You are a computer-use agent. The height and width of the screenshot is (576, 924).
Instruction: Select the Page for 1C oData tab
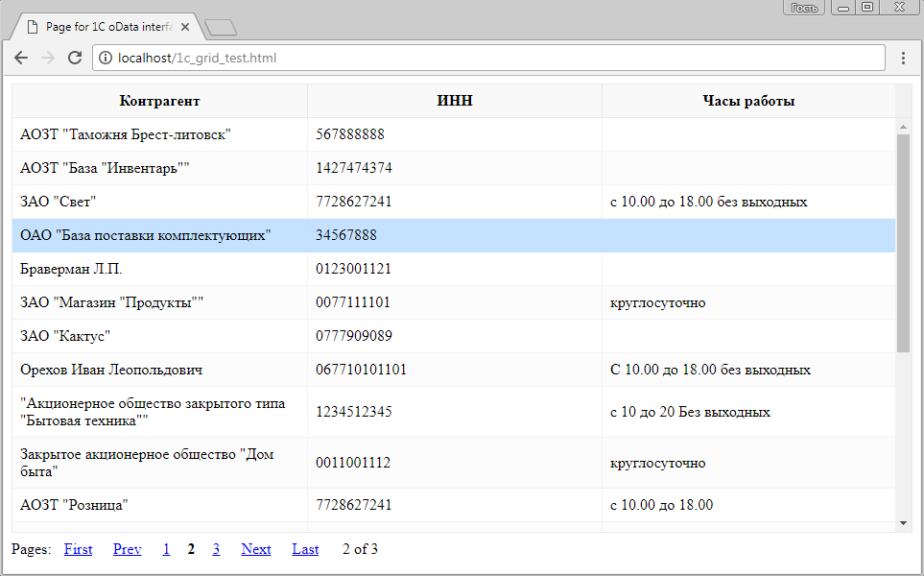coord(106,27)
